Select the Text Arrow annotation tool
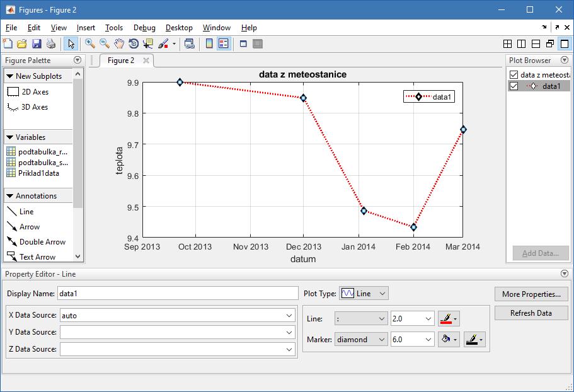Viewport: 574px width, 392px height. 32,257
